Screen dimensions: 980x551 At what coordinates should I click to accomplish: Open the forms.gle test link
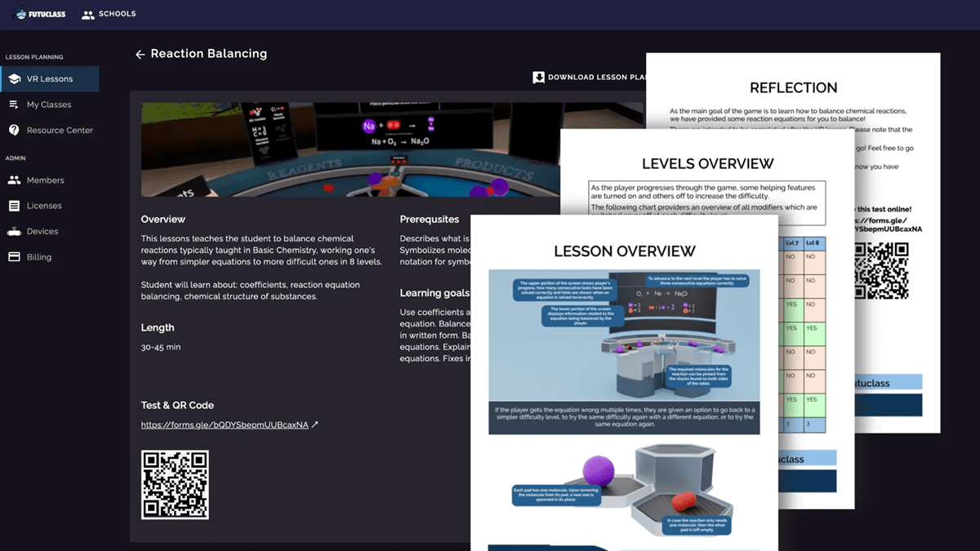[x=229, y=424]
